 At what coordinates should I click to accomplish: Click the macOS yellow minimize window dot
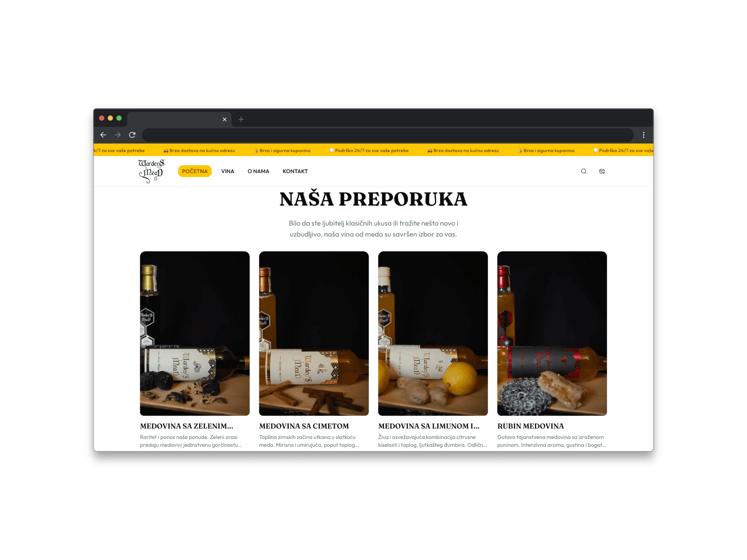pos(110,118)
